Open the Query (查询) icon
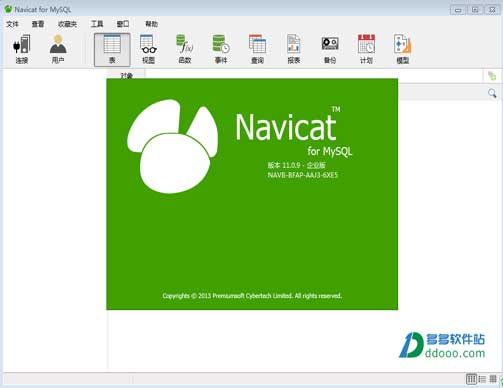503x388 pixels. 257,49
